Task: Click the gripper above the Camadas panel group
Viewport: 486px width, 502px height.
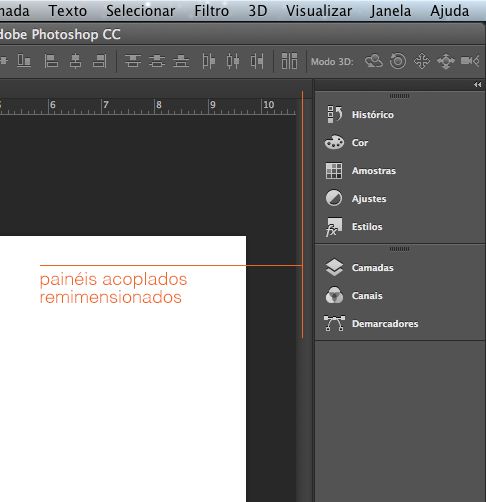Action: click(399, 249)
